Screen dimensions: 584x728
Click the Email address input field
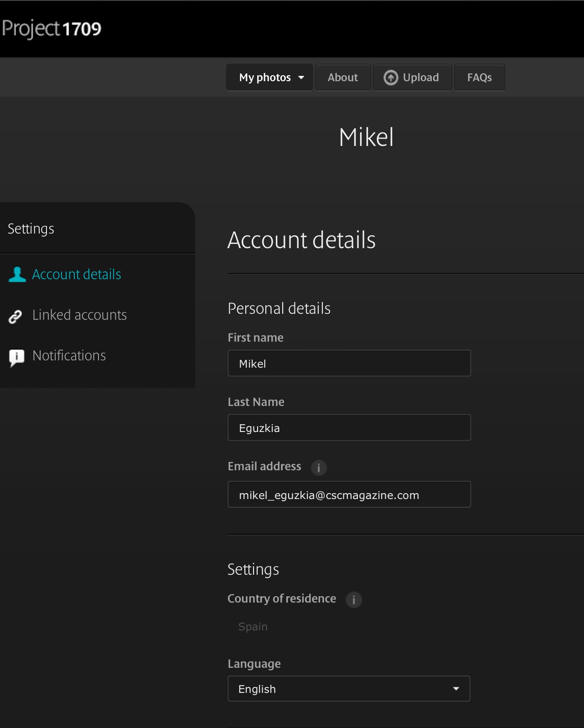point(349,495)
